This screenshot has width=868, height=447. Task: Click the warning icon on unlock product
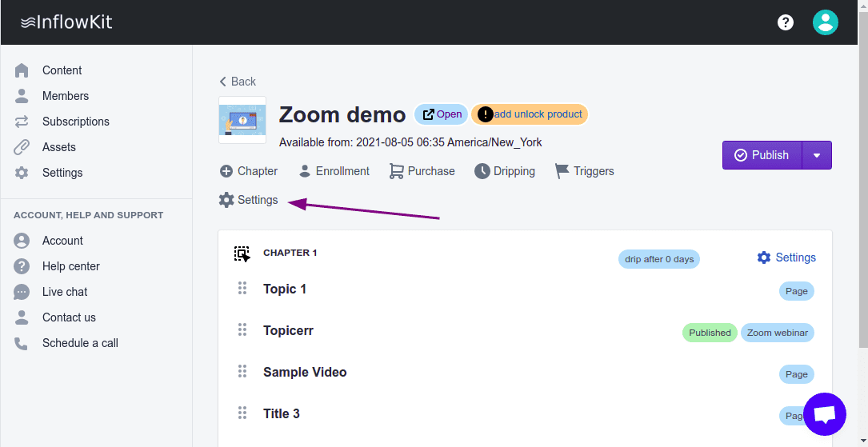coord(485,114)
